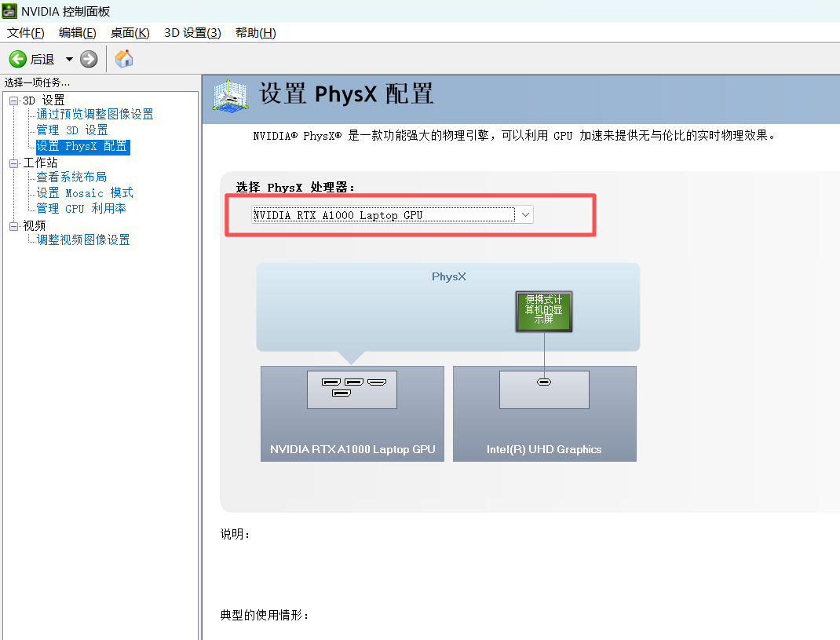Open the 桌面(K) menu
840x640 pixels.
point(130,33)
